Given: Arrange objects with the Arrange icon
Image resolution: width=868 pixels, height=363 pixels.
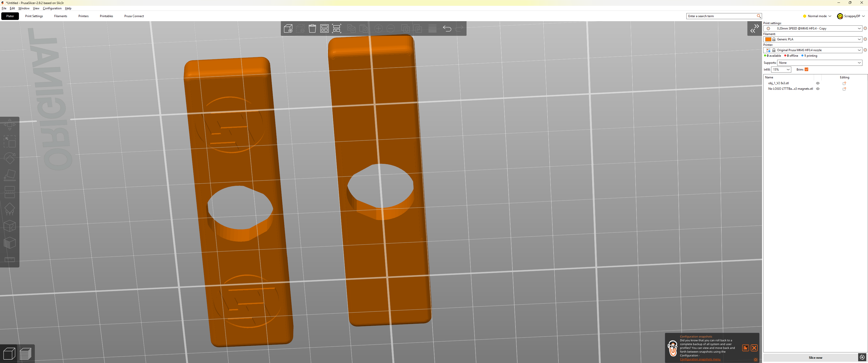Looking at the screenshot, I should 324,29.
